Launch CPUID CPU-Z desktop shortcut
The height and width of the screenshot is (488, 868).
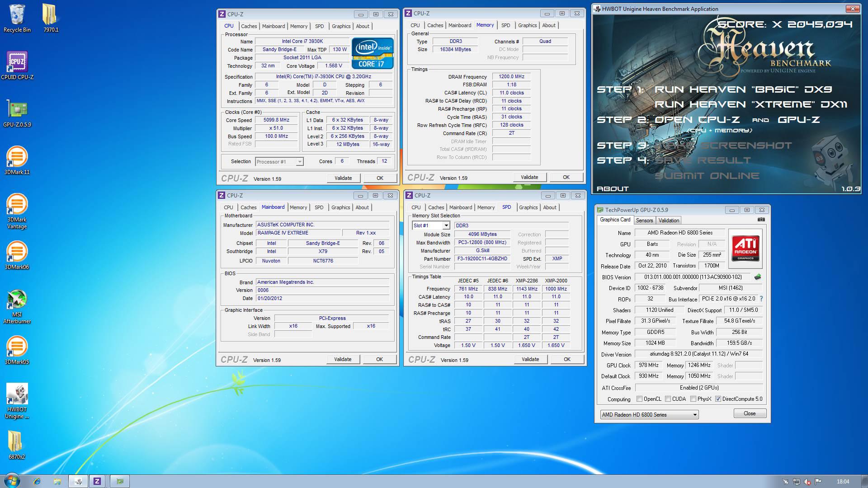(17, 66)
